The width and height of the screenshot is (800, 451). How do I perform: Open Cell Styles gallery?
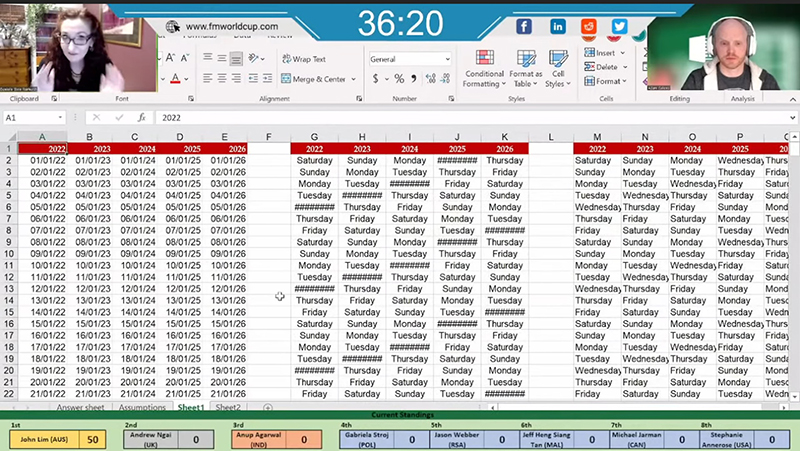coord(558,69)
